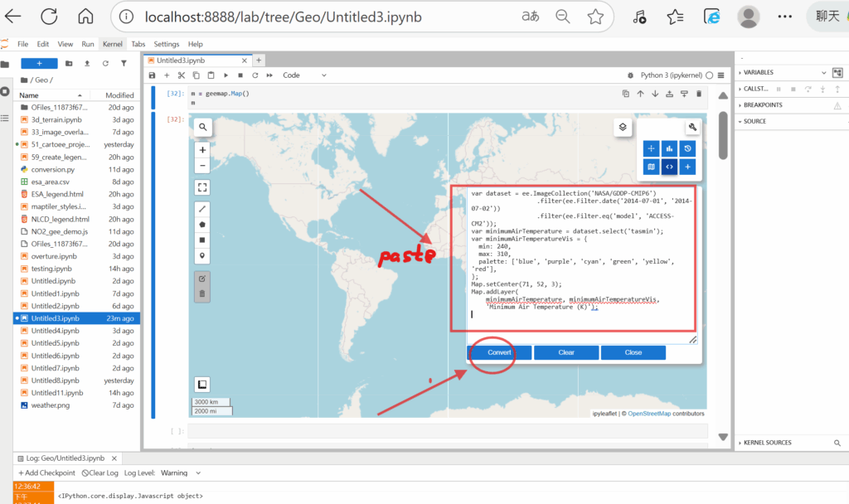Image resolution: width=849 pixels, height=504 pixels.
Task: Select the draw marker tool
Action: (x=202, y=255)
